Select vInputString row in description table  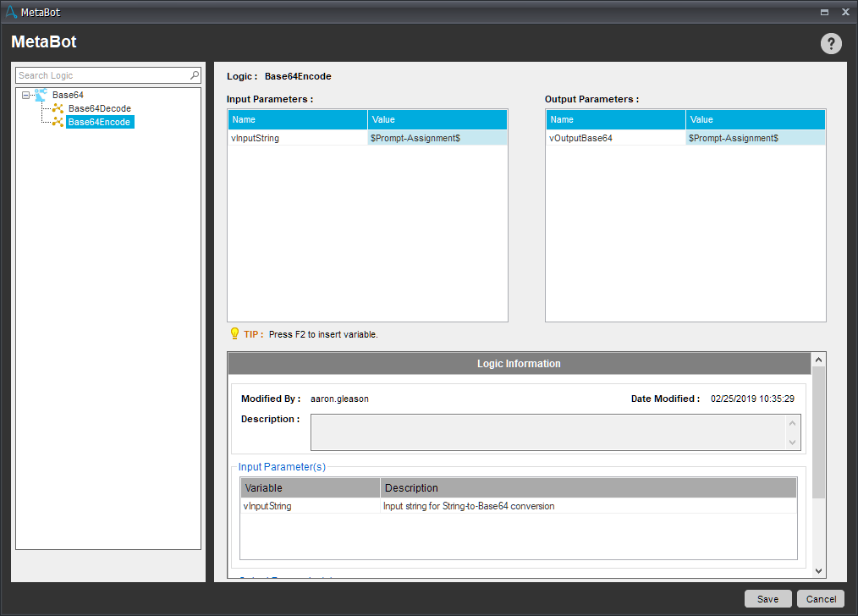point(310,506)
